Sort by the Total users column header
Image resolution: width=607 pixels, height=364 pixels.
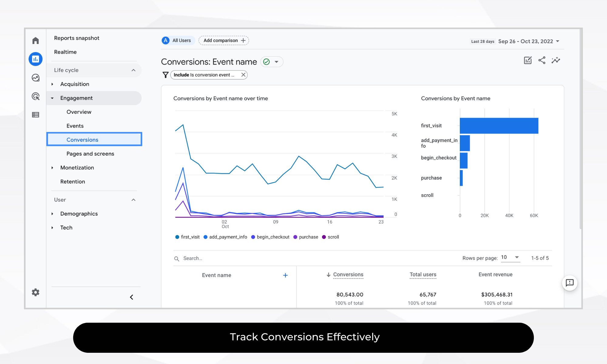point(423,275)
